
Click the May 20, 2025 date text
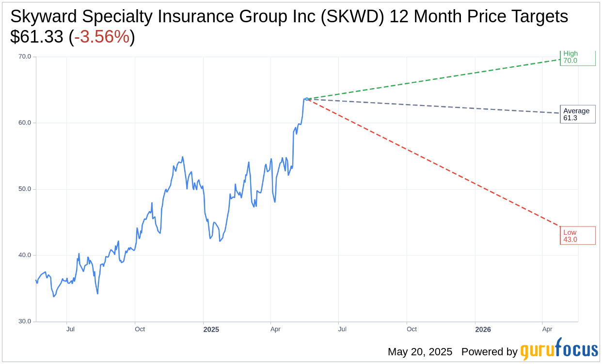(420, 352)
